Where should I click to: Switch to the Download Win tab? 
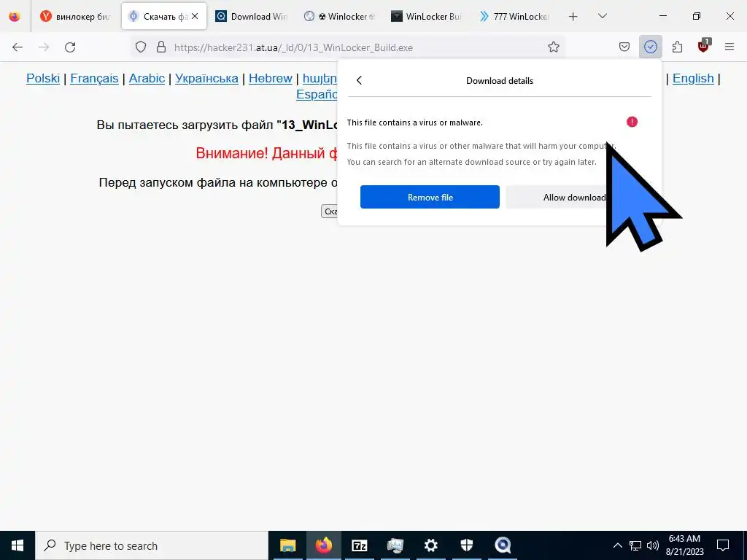(251, 17)
